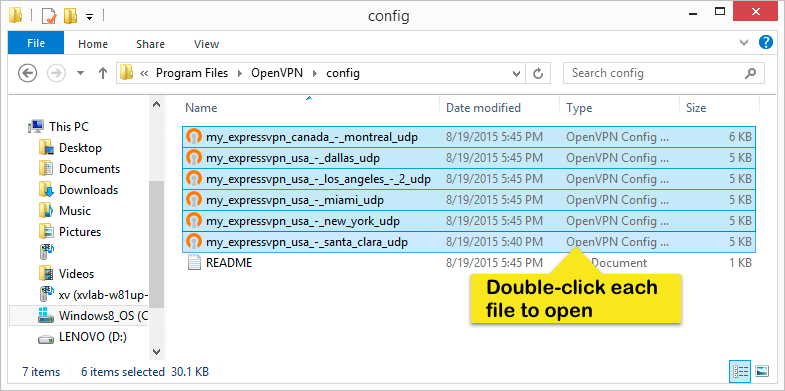Expand the ribbon with the chevron

point(745,43)
